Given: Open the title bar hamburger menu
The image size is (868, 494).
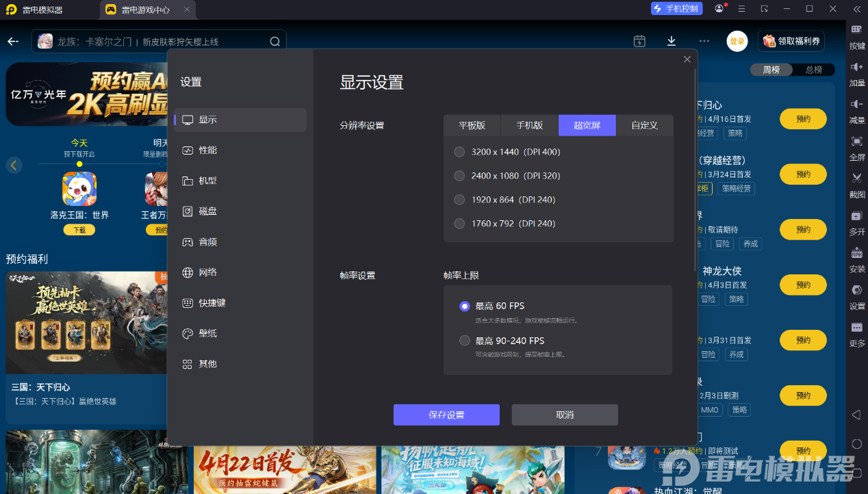Looking at the screenshot, I should point(741,9).
